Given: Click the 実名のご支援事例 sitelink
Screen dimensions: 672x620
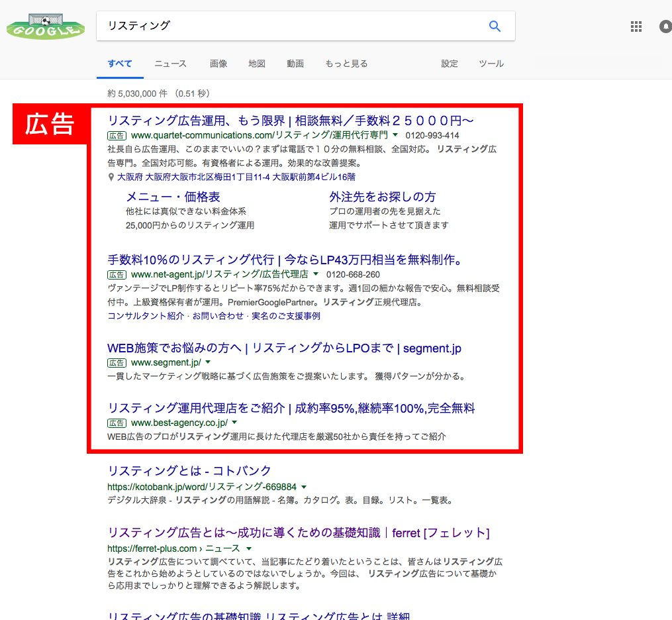Looking at the screenshot, I should coord(286,316).
